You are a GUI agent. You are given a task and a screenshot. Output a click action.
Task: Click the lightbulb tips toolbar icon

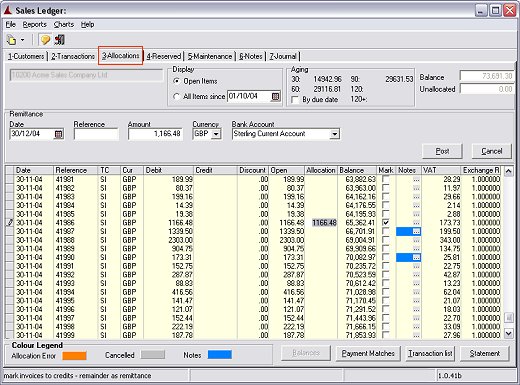point(45,40)
